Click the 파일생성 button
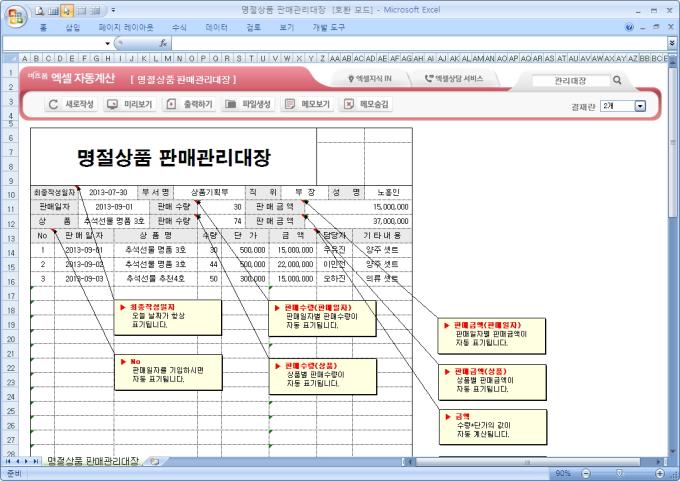The image size is (680, 481). point(248,104)
